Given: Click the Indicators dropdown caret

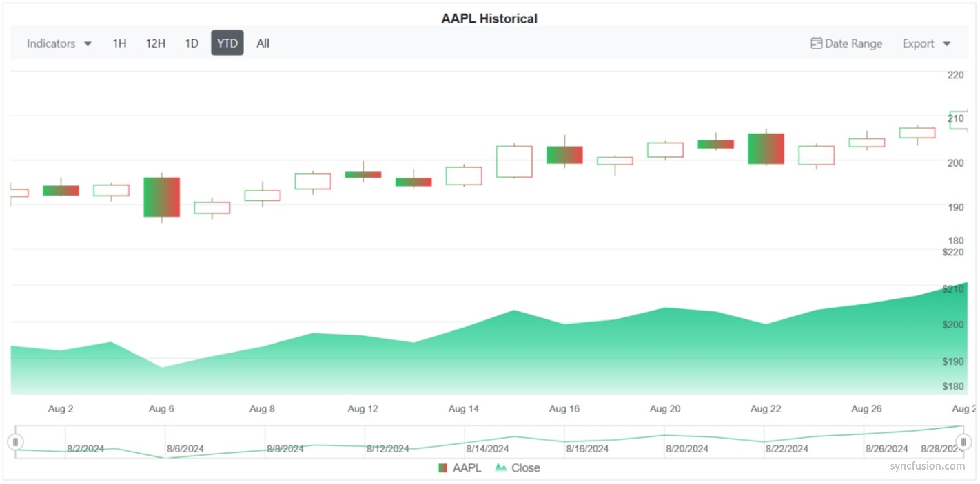Looking at the screenshot, I should coord(88,43).
